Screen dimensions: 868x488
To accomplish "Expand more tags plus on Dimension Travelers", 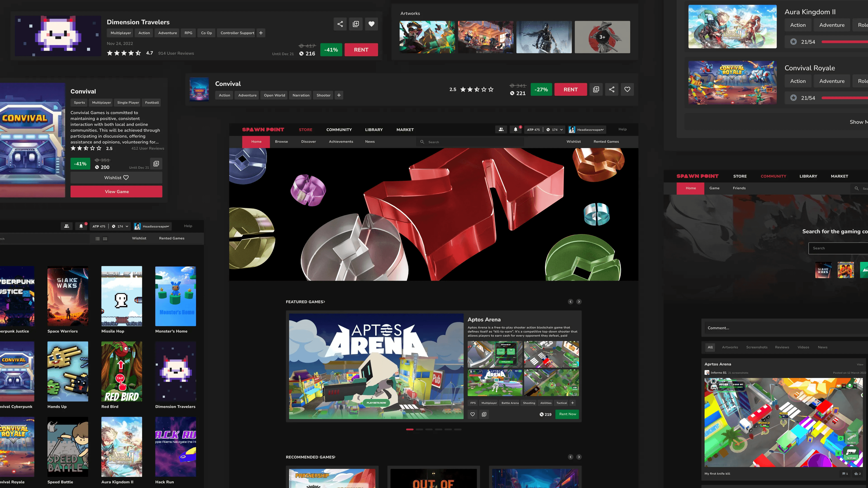I will click(x=260, y=33).
